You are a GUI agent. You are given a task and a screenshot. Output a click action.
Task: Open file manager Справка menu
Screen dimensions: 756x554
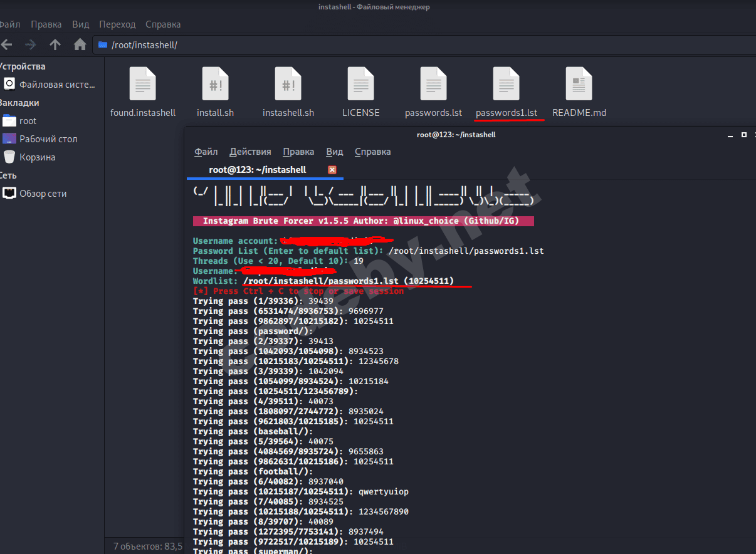click(x=163, y=24)
